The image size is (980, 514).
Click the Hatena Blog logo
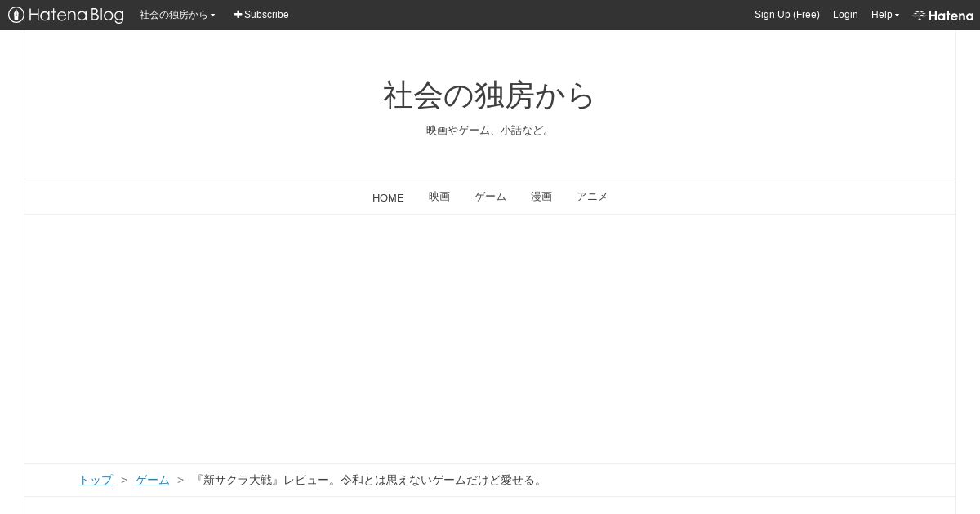(x=65, y=15)
